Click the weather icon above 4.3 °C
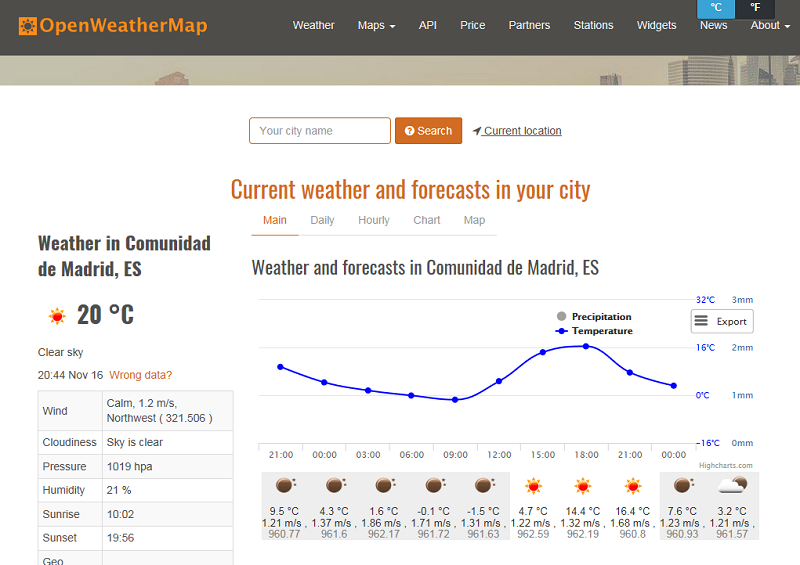This screenshot has height=565, width=800. 336,485
